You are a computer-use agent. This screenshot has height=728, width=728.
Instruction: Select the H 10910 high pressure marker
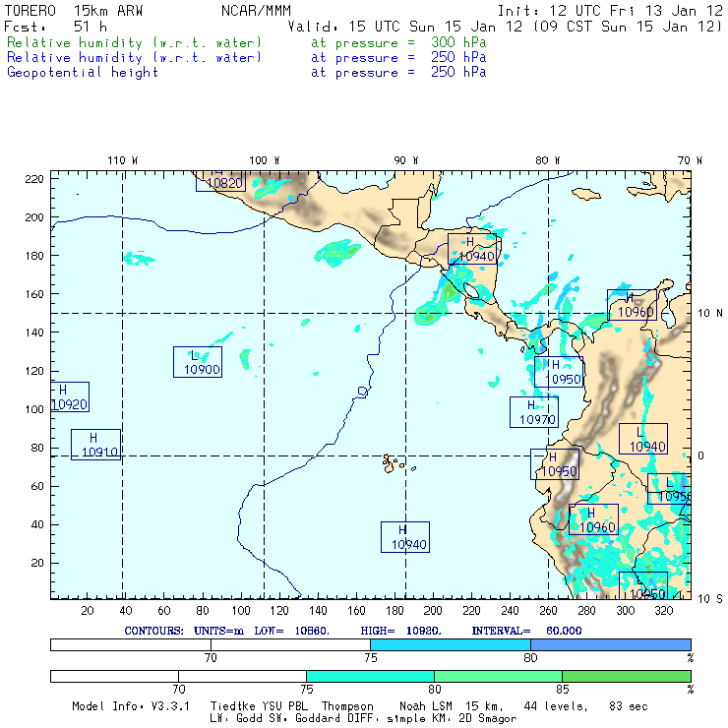[95, 445]
